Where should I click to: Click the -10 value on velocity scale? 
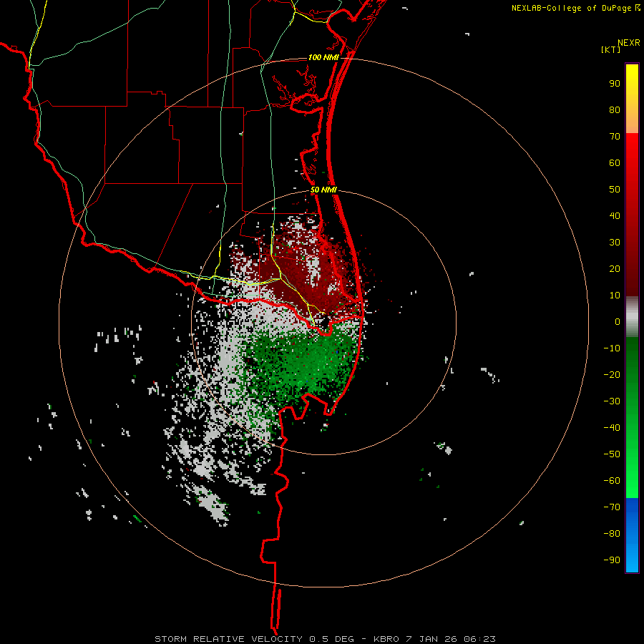tap(612, 348)
